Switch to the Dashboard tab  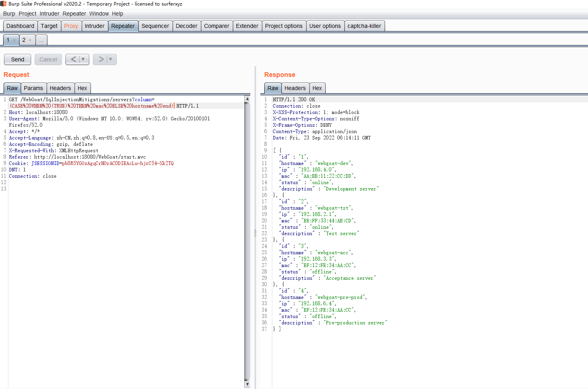(x=20, y=26)
